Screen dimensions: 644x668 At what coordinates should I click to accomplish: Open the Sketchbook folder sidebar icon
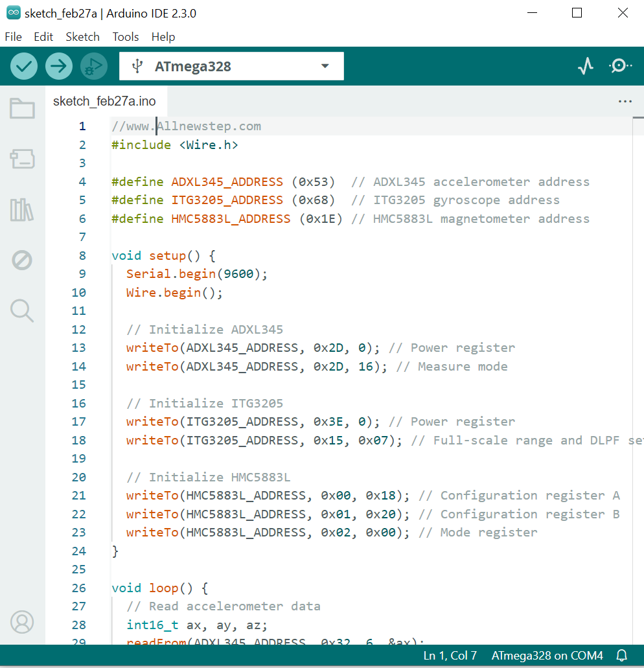click(x=22, y=108)
